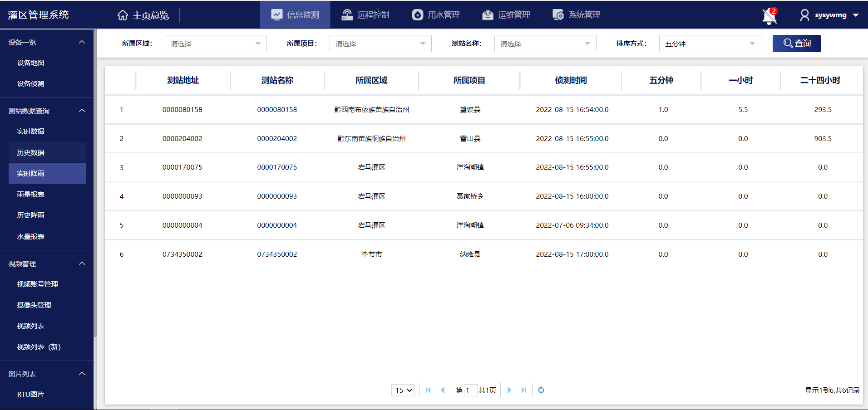Collapse the 视频管理 sidebar section
868x410 pixels.
tap(82, 264)
